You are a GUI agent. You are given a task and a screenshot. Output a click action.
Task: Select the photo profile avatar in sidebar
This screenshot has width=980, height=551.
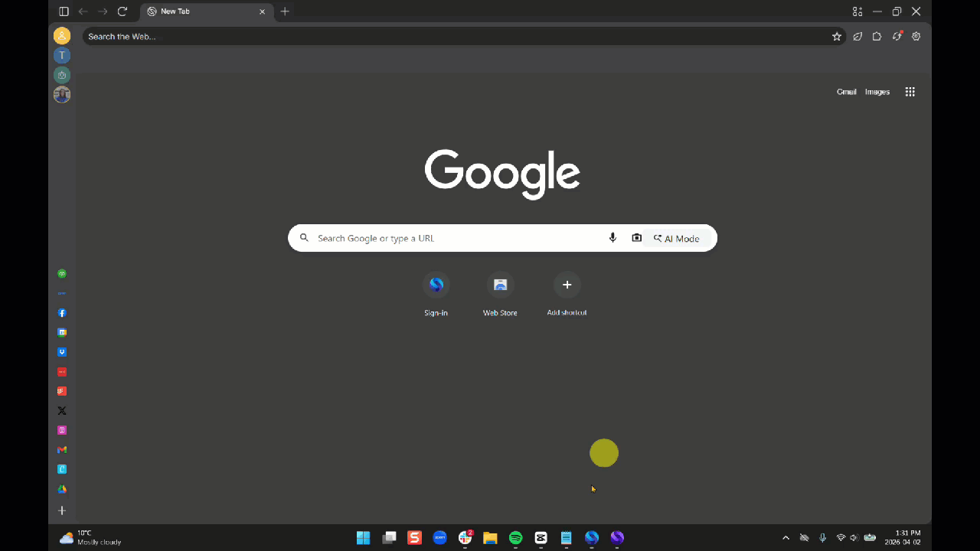coord(62,95)
